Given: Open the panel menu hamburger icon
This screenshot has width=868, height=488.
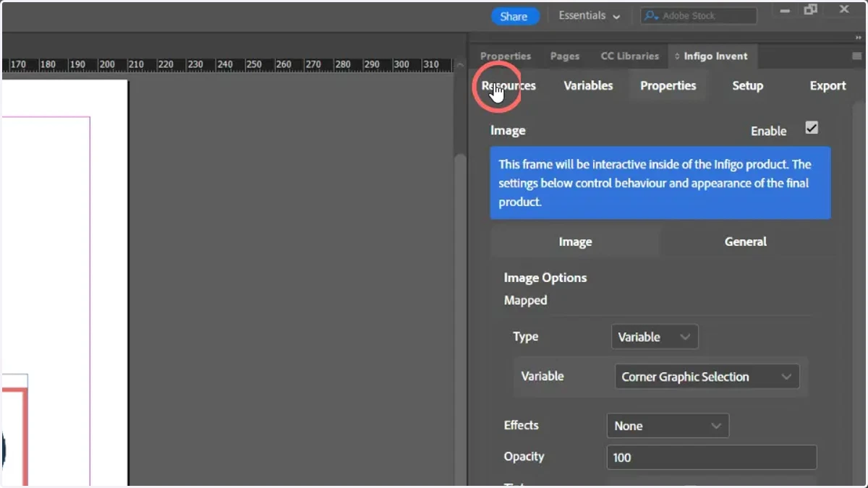Looking at the screenshot, I should [857, 56].
